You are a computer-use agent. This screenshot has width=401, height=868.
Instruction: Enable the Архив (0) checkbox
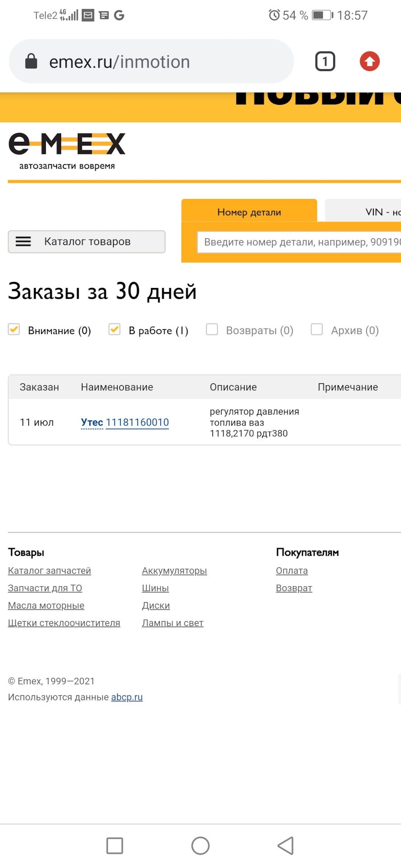coord(317,330)
